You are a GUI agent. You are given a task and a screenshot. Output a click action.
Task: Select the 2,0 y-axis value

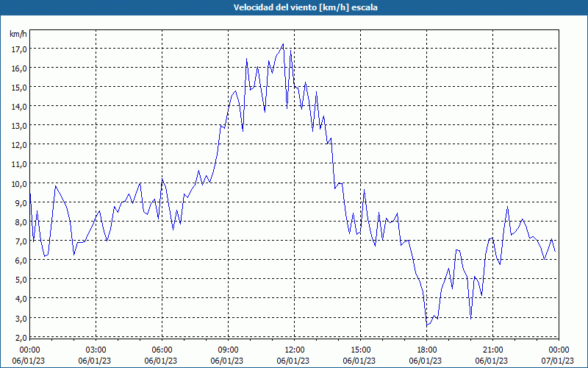(20, 337)
